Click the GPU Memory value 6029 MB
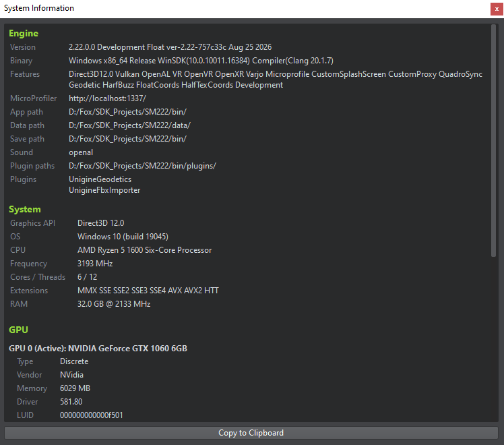This screenshot has width=504, height=445. click(75, 388)
